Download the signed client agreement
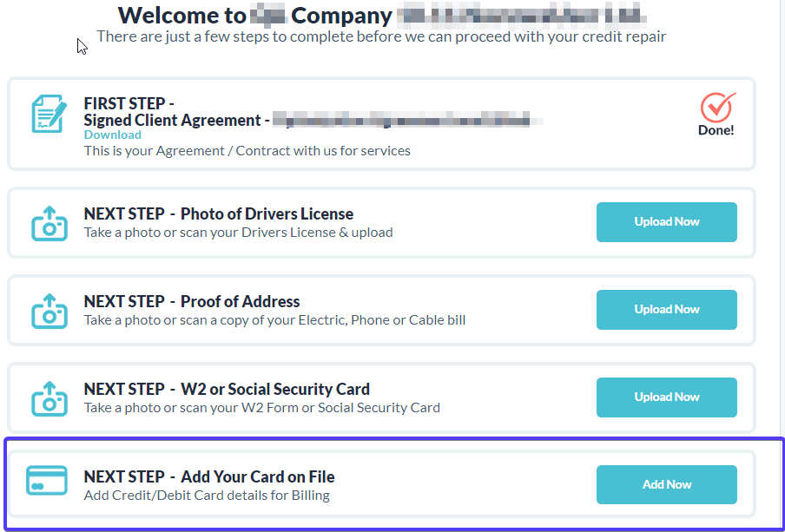 [112, 135]
